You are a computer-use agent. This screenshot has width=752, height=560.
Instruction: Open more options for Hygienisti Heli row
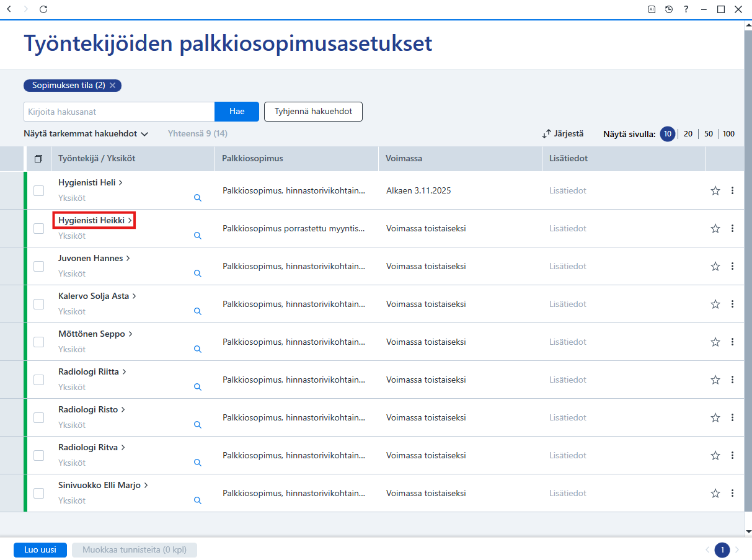pyautogui.click(x=732, y=190)
